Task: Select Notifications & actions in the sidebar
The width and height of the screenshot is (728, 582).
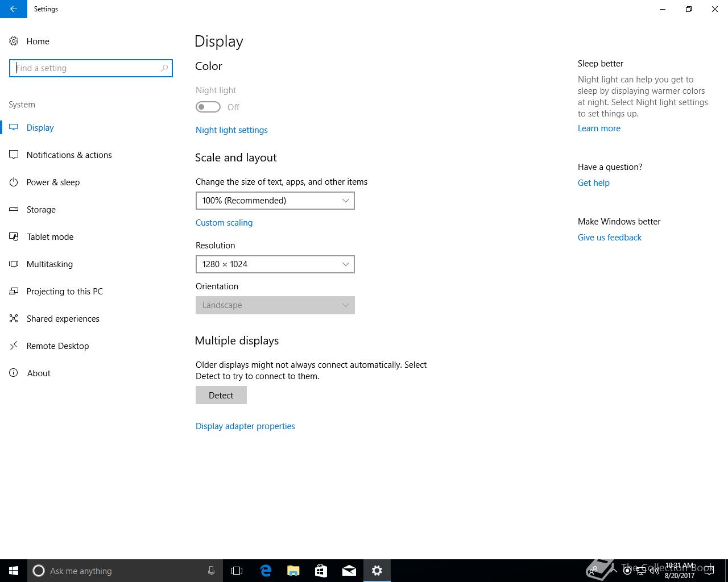Action: click(x=69, y=155)
